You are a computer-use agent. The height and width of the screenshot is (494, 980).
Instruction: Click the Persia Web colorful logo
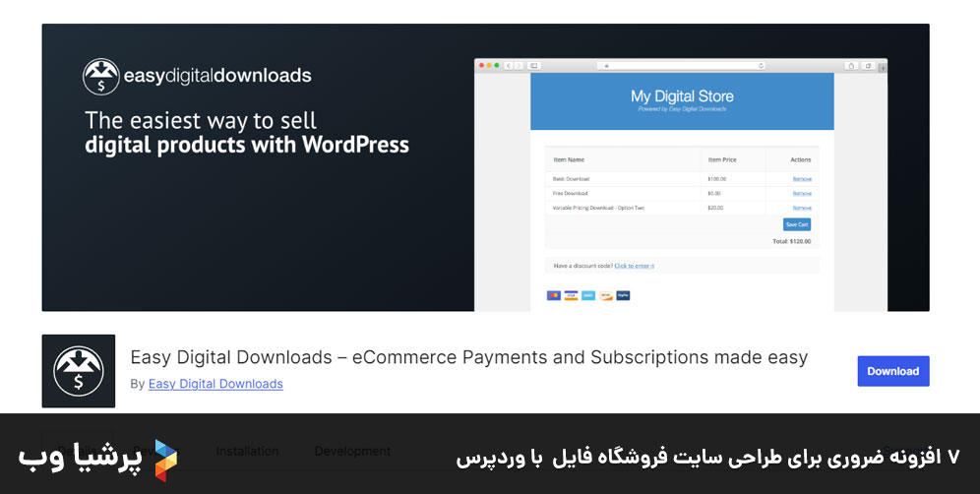click(165, 460)
